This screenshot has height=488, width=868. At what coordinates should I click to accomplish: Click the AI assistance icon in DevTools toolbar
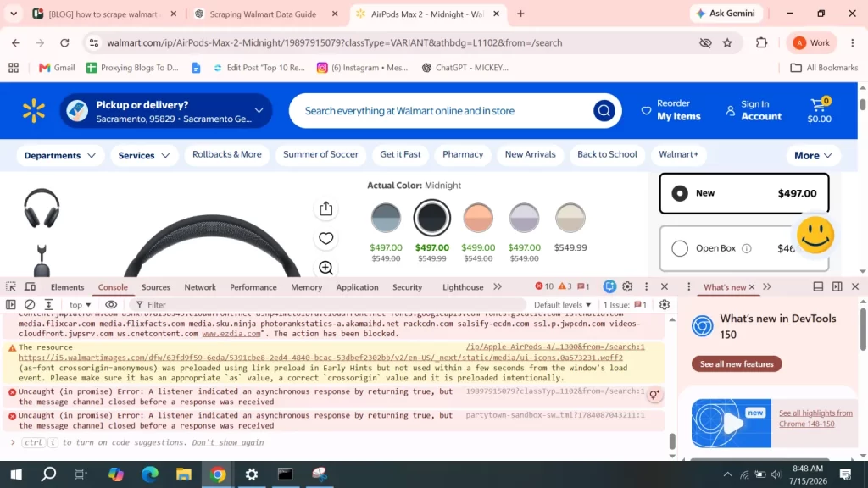tap(609, 286)
